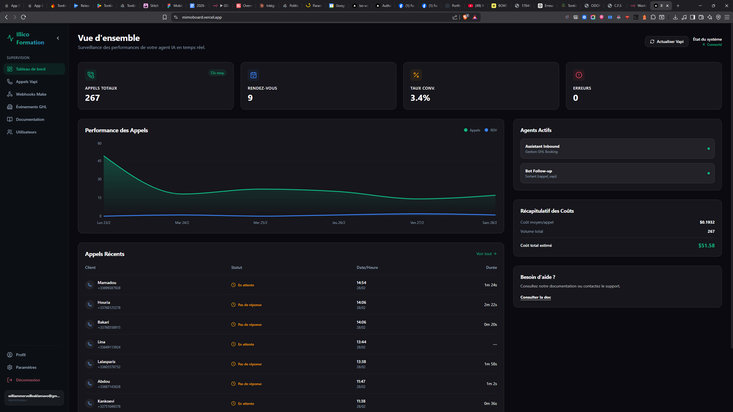Click the Appels Vapi phone icon in sidebar
733x412 pixels.
coord(11,81)
